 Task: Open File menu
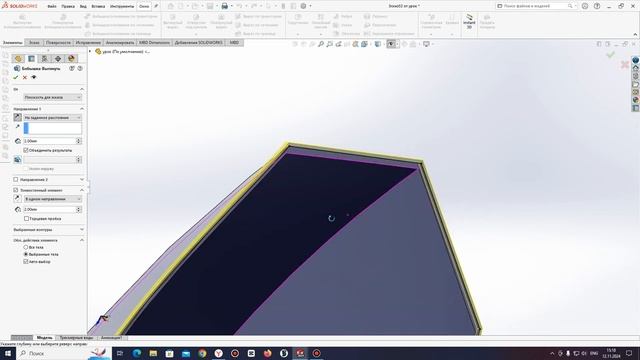[52, 7]
